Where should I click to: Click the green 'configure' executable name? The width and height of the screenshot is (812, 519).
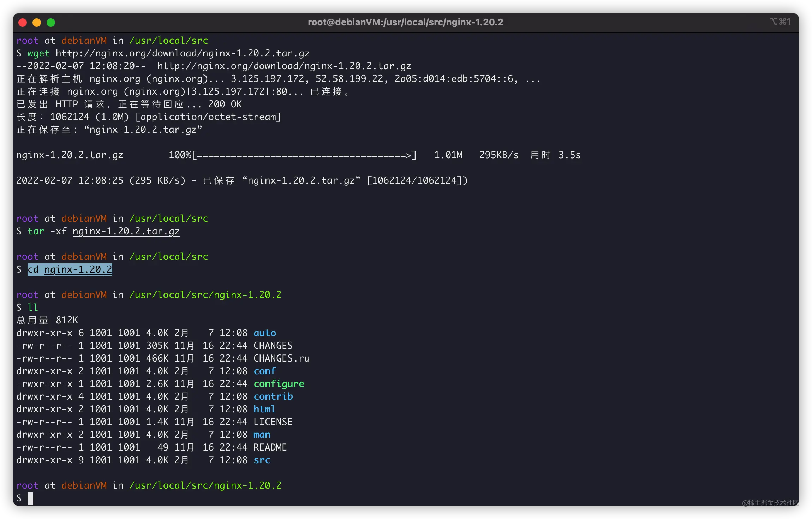pos(279,384)
